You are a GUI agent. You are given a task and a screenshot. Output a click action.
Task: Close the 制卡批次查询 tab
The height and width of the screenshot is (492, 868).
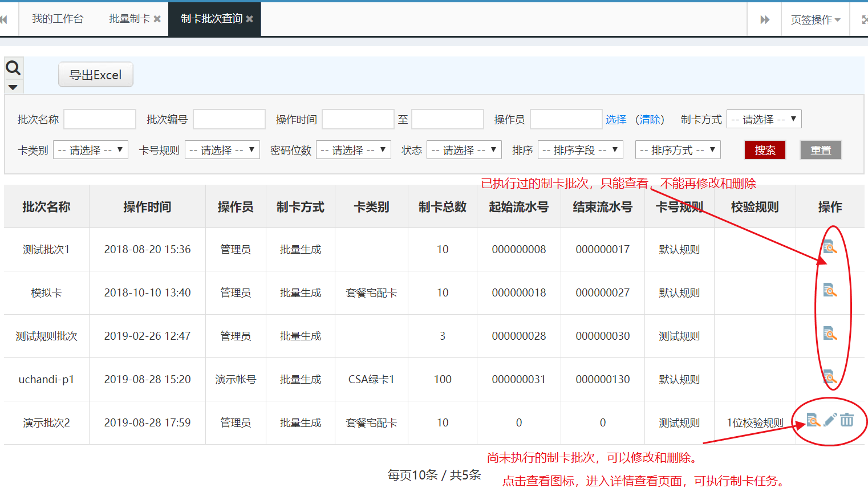pyautogui.click(x=250, y=19)
